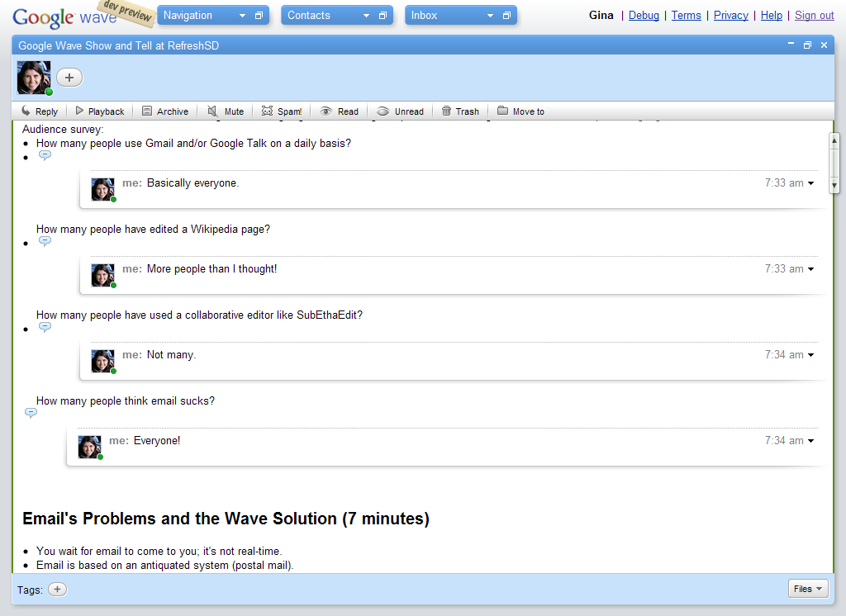Move wave to Trash
This screenshot has height=616, width=846.
(460, 111)
